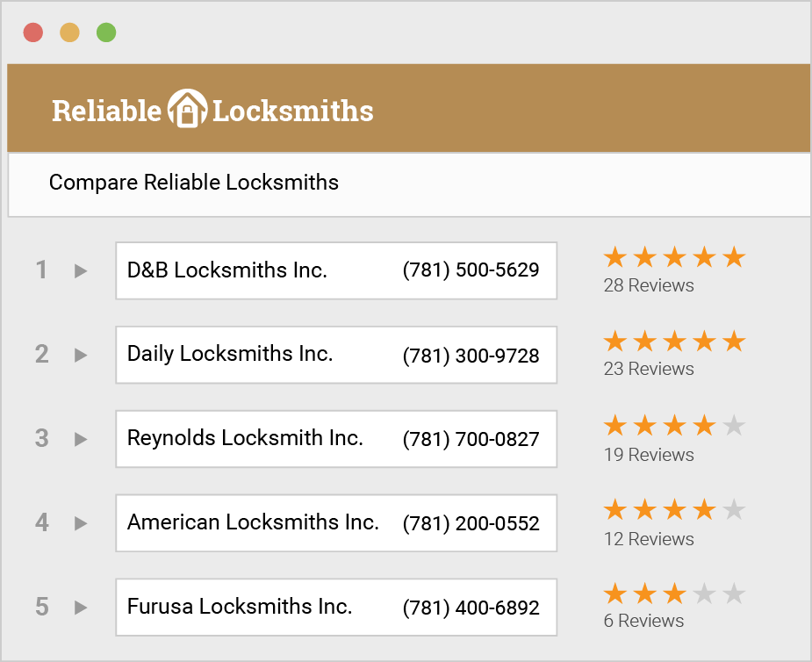Viewport: 812px width, 662px height.
Task: Click the star rating next to Daily Locksmiths
Action: (674, 341)
